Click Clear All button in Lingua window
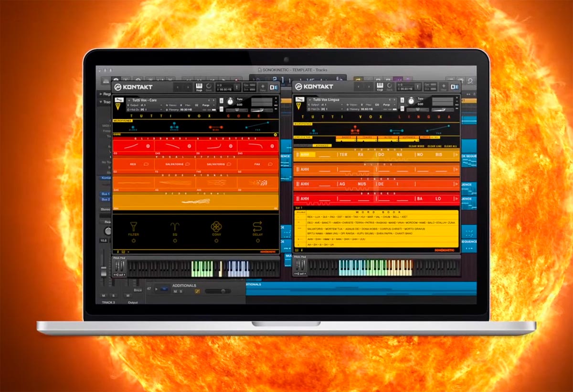Image resolution: width=573 pixels, height=392 pixels. point(450,146)
